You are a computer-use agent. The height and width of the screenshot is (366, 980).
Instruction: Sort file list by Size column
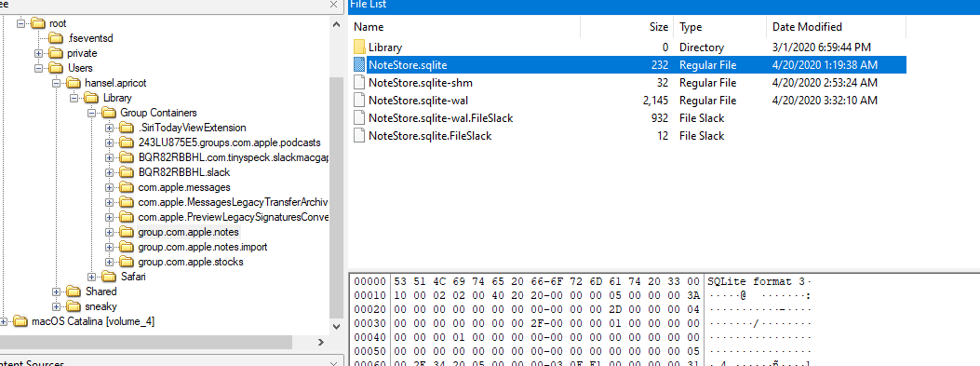627,27
